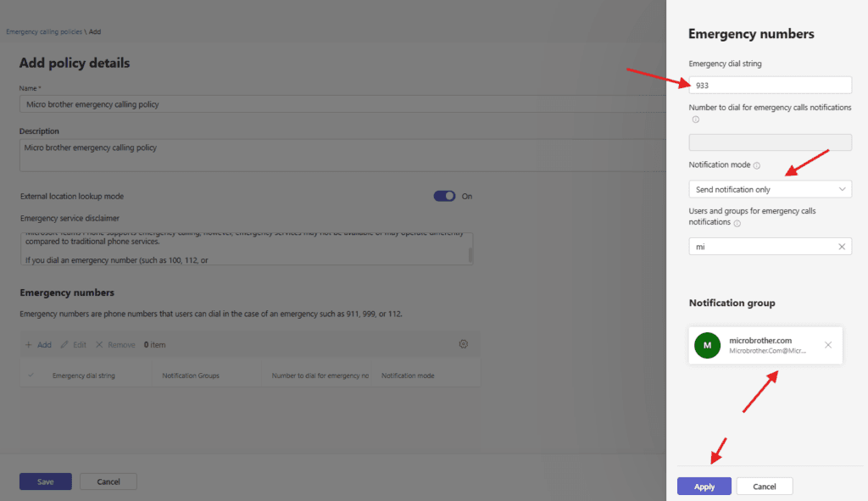Sort by Emergency dial string column header

pos(84,376)
